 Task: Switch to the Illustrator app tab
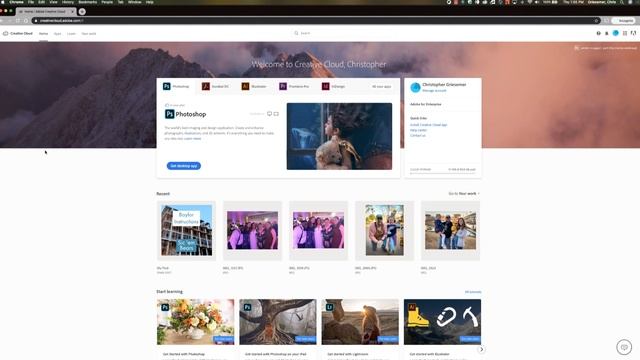click(x=254, y=87)
